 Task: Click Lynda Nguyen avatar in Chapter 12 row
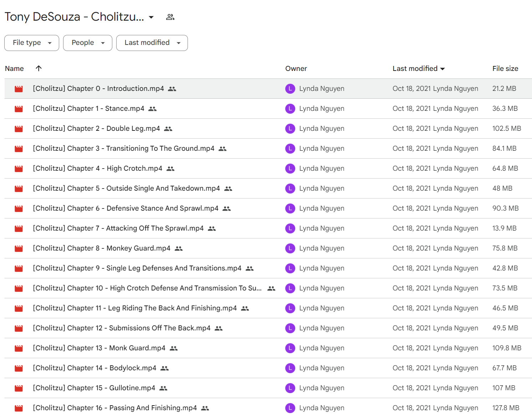coord(290,328)
